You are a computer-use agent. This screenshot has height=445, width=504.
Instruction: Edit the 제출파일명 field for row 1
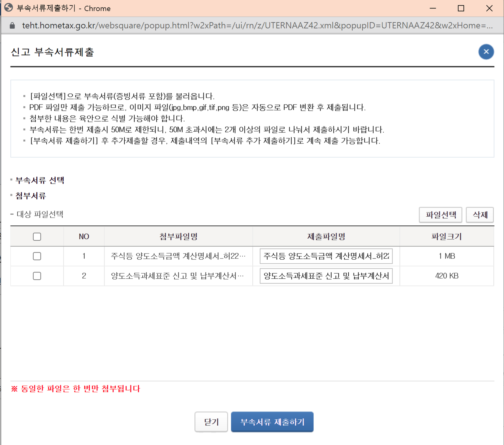[326, 256]
